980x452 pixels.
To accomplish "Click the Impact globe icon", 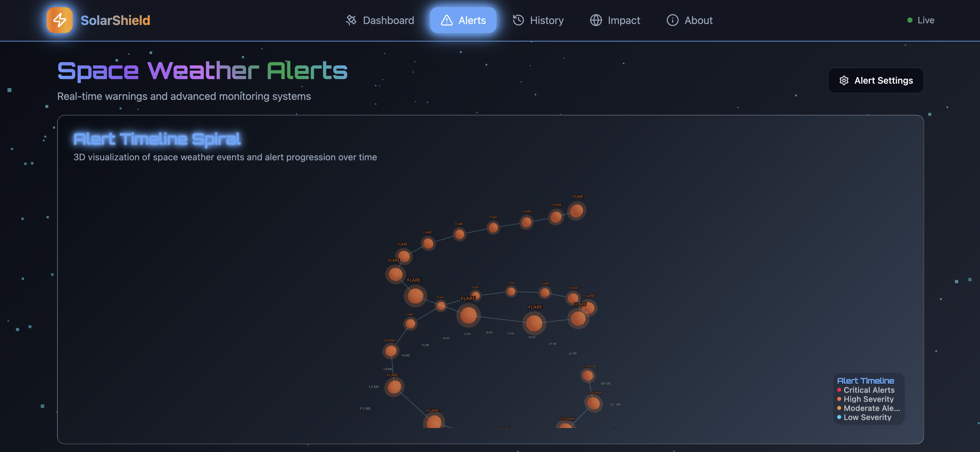I will point(596,20).
